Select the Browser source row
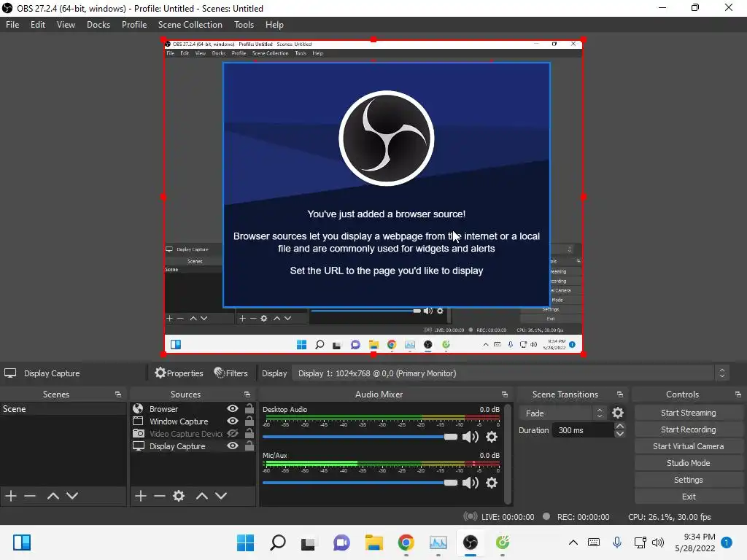The image size is (747, 560). [193, 408]
